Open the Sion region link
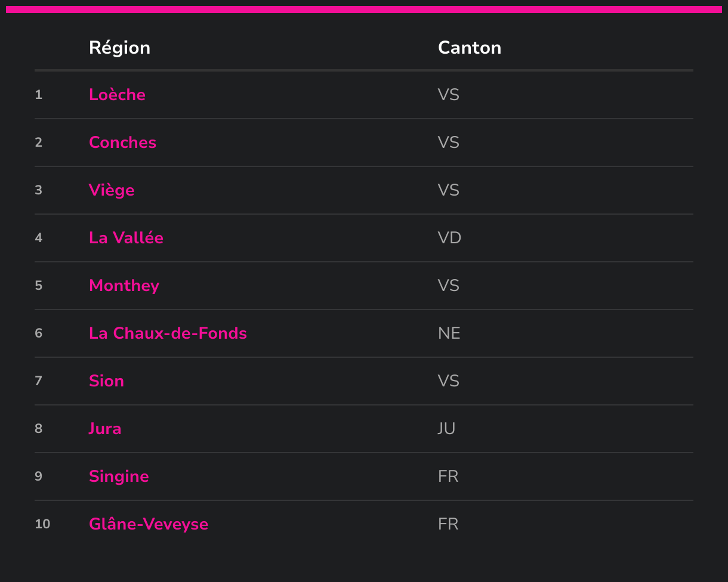Image resolution: width=728 pixels, height=582 pixels. [106, 381]
